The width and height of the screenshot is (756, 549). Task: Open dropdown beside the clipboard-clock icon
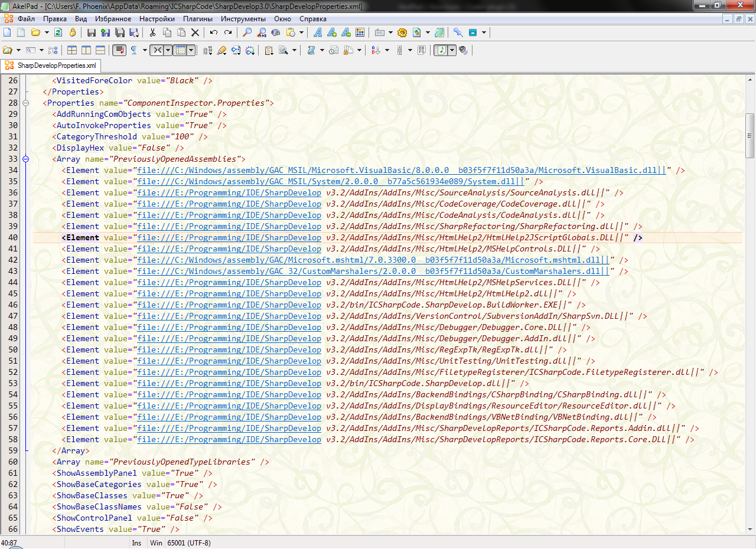(x=301, y=32)
